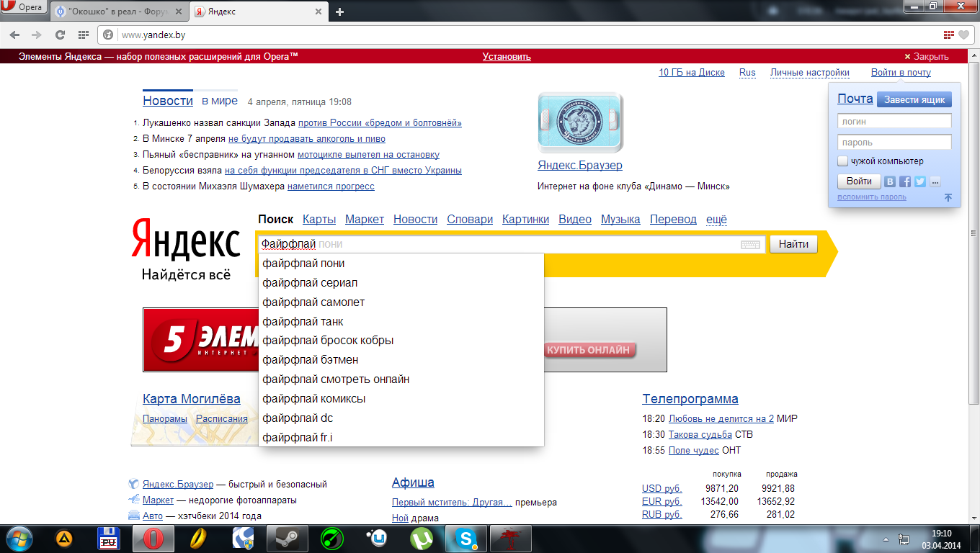The width and height of the screenshot is (980, 553).
Task: Open the 'Карты' service tab
Action: pyautogui.click(x=319, y=220)
